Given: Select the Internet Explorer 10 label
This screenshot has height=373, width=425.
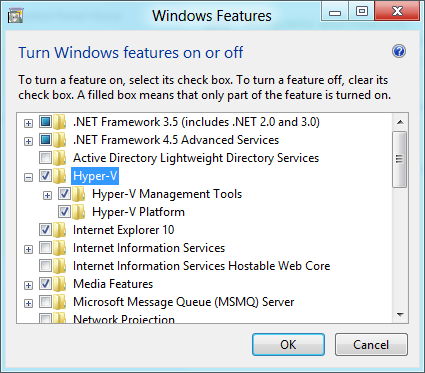Looking at the screenshot, I should coord(124,230).
